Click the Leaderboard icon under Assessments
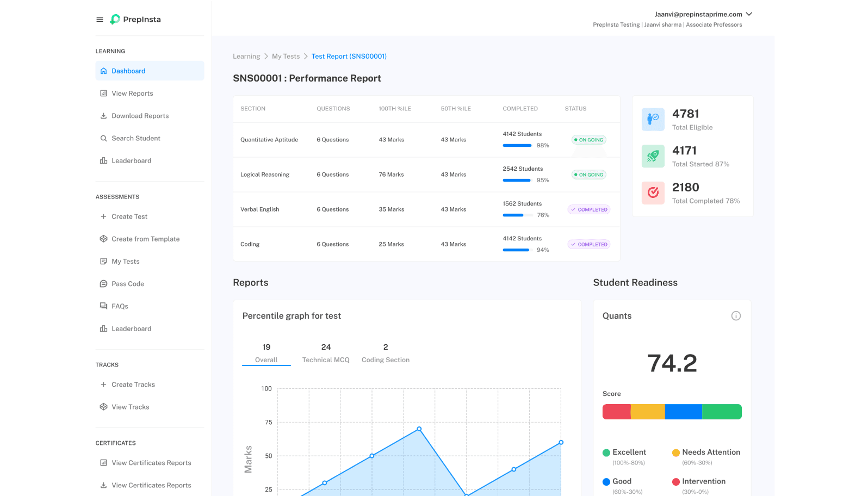868x496 pixels. [x=103, y=328]
